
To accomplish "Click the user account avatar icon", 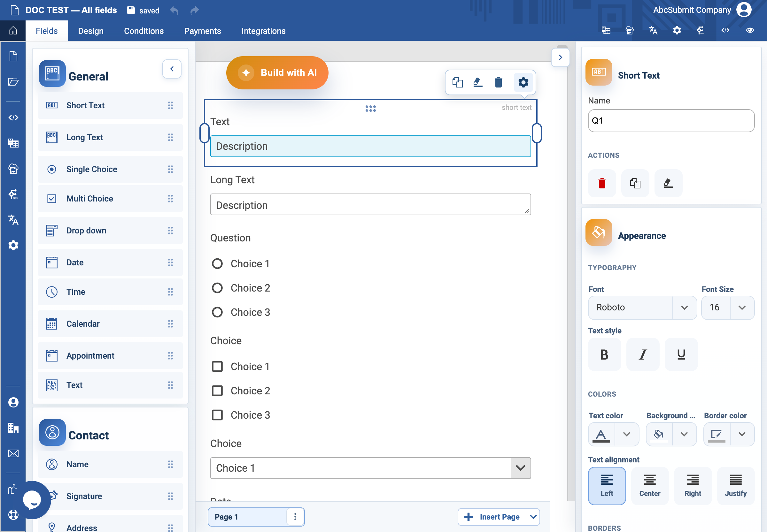I will (744, 10).
